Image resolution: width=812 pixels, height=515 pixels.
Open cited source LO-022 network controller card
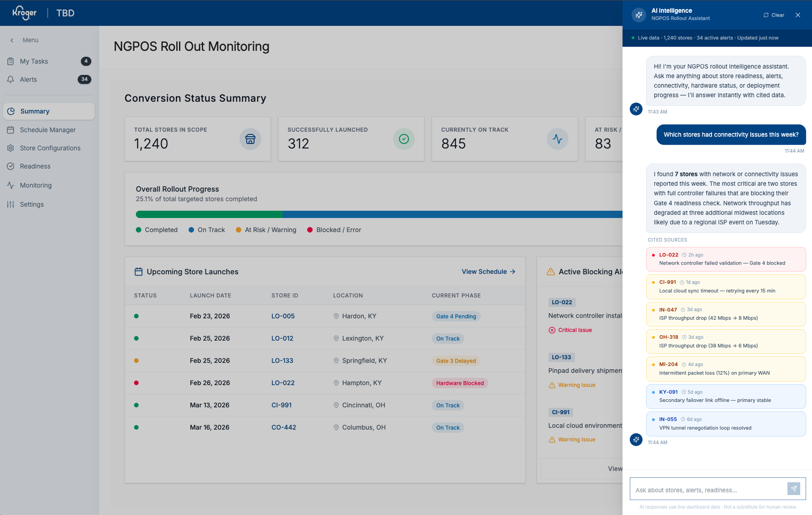click(726, 259)
